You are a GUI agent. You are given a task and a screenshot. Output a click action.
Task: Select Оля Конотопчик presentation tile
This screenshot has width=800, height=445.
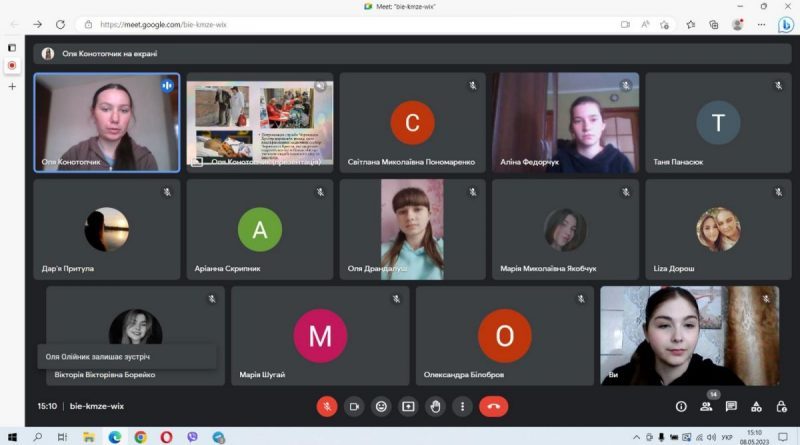point(260,122)
